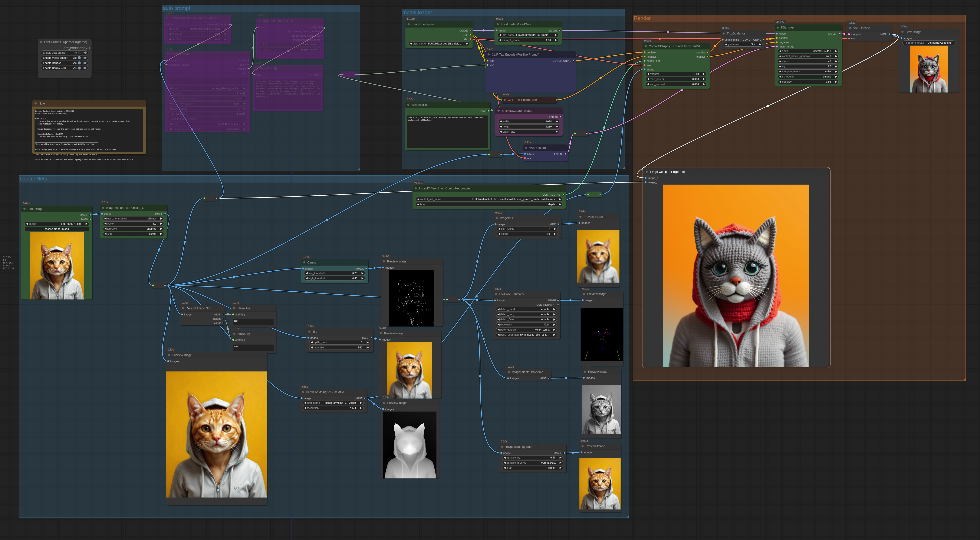Click the right increment arrow on the seed widget
This screenshot has width=980, height=540.
836,51
